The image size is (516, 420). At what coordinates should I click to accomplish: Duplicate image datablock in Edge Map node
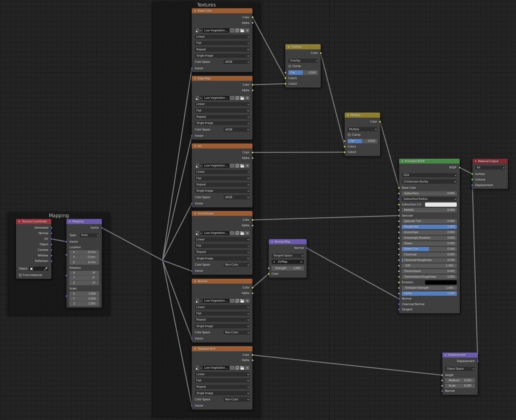[x=237, y=98]
